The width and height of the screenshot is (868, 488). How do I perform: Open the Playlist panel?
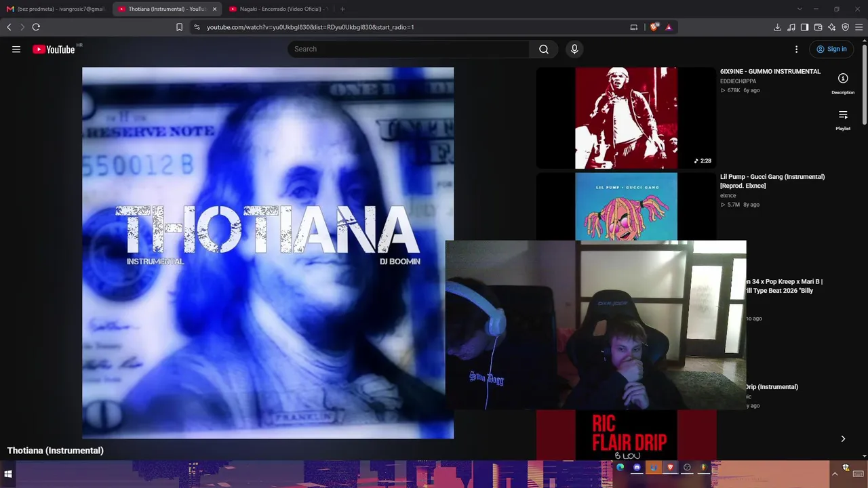pos(843,120)
